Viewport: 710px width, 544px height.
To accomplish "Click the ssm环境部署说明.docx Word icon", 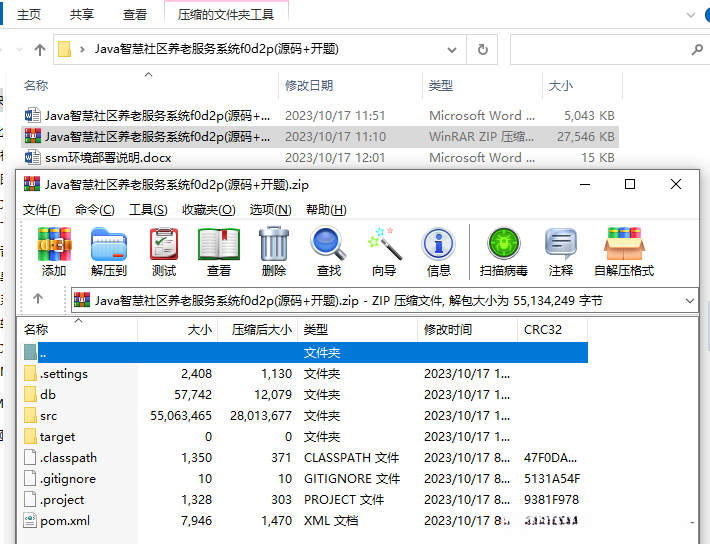I will [33, 157].
